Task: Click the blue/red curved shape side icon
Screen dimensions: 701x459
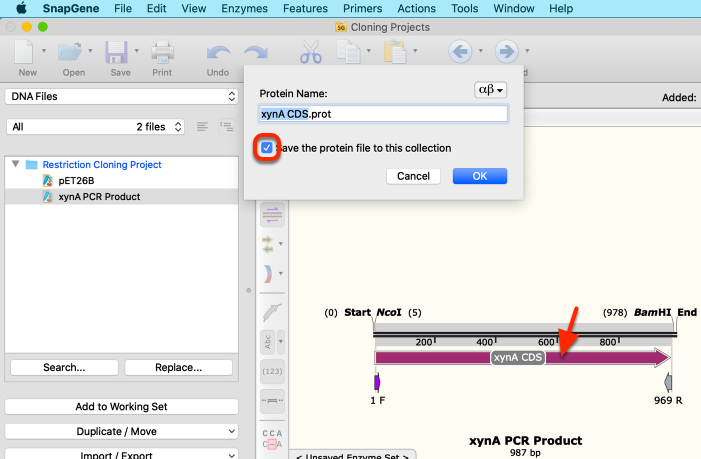Action: [x=268, y=274]
